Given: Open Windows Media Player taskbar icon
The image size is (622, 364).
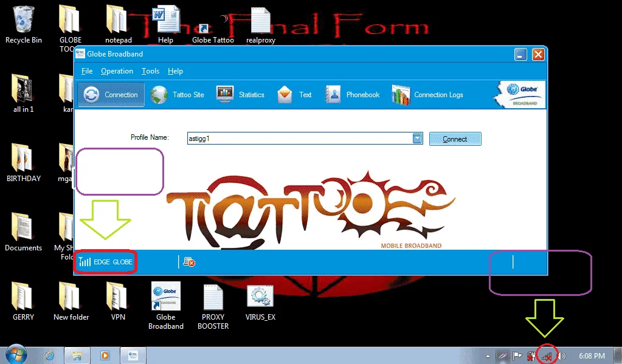Looking at the screenshot, I should tap(105, 355).
